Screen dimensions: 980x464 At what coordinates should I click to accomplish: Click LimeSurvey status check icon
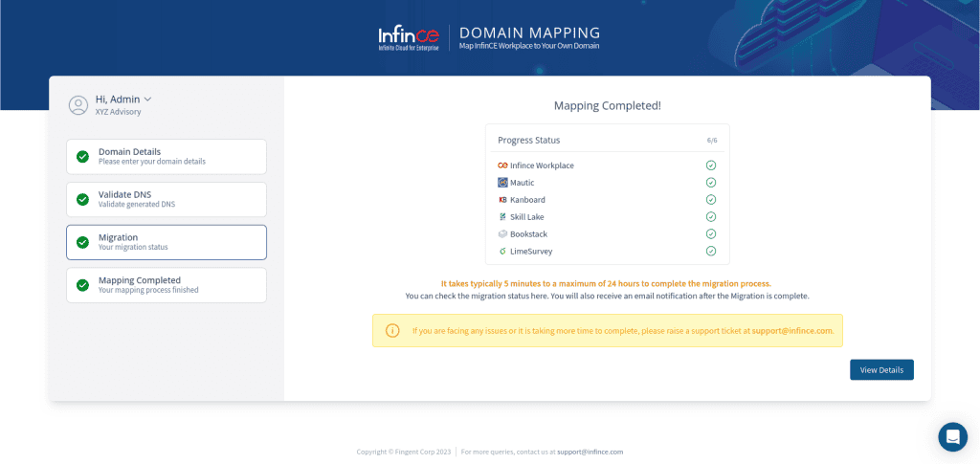[x=711, y=251]
